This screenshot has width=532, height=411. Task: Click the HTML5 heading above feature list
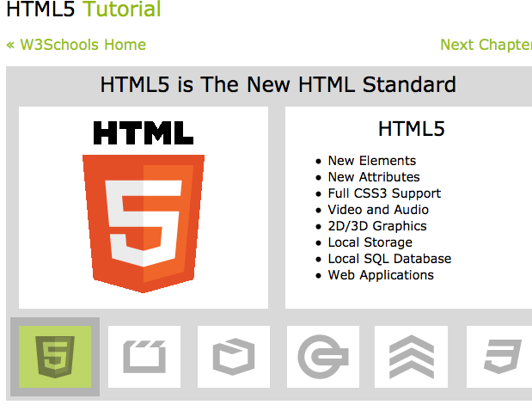coord(411,129)
